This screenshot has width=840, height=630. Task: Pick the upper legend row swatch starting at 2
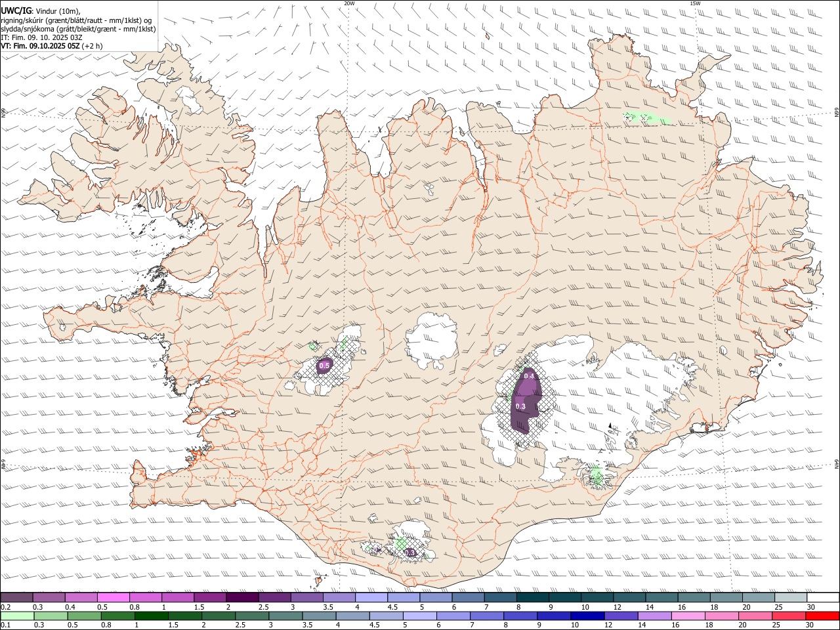pyautogui.click(x=241, y=597)
